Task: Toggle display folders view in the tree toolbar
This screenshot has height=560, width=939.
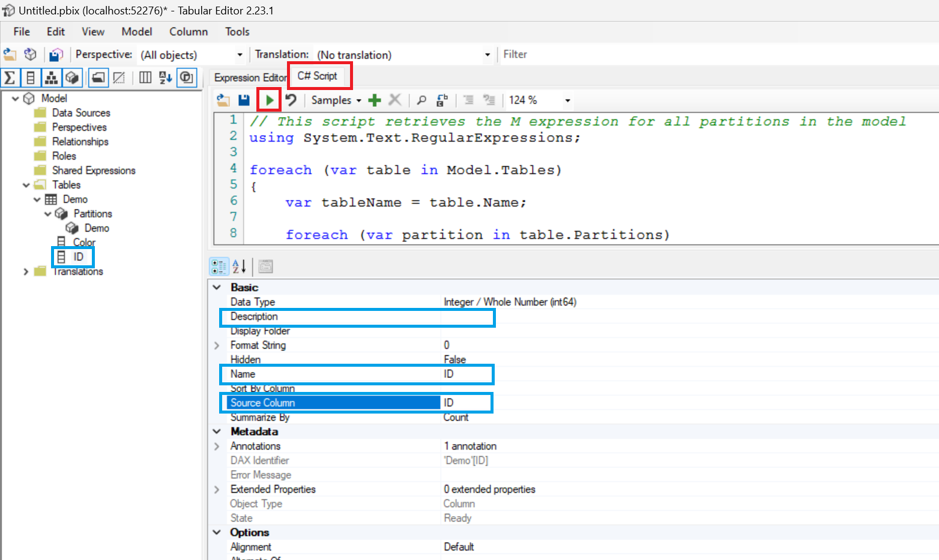Action: [x=98, y=77]
